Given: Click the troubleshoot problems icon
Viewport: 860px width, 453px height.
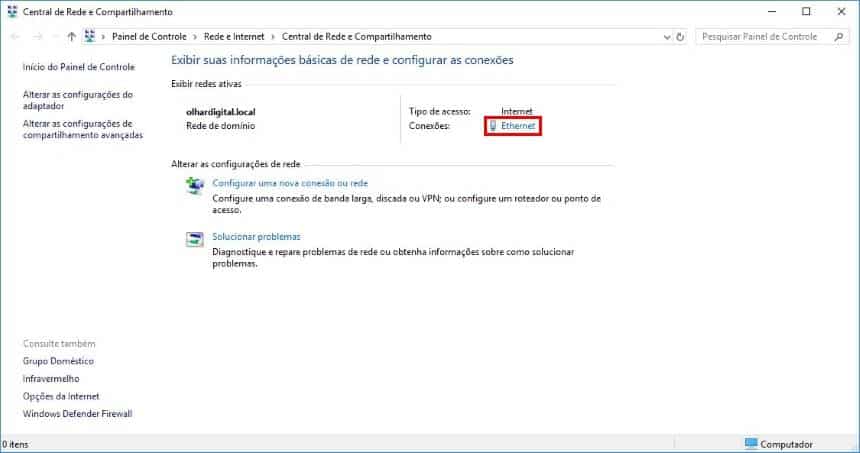Looking at the screenshot, I should (195, 239).
